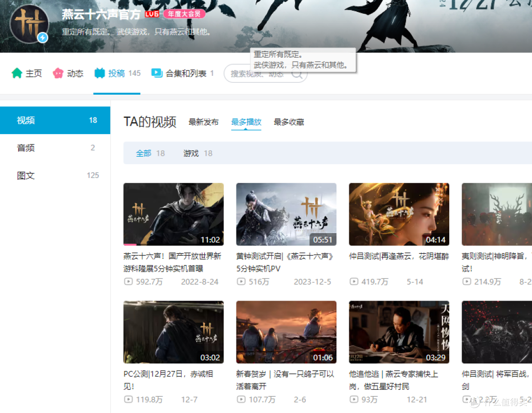Image resolution: width=532 pixels, height=413 pixels.
Task: Open the 动态 tab
Action: 74,72
